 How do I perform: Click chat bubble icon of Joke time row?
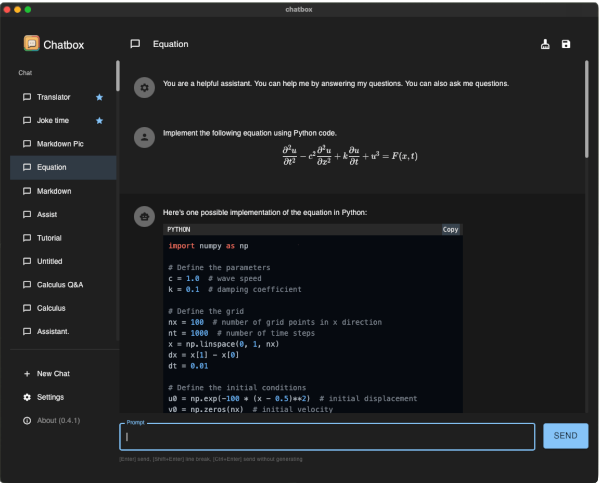(x=27, y=121)
